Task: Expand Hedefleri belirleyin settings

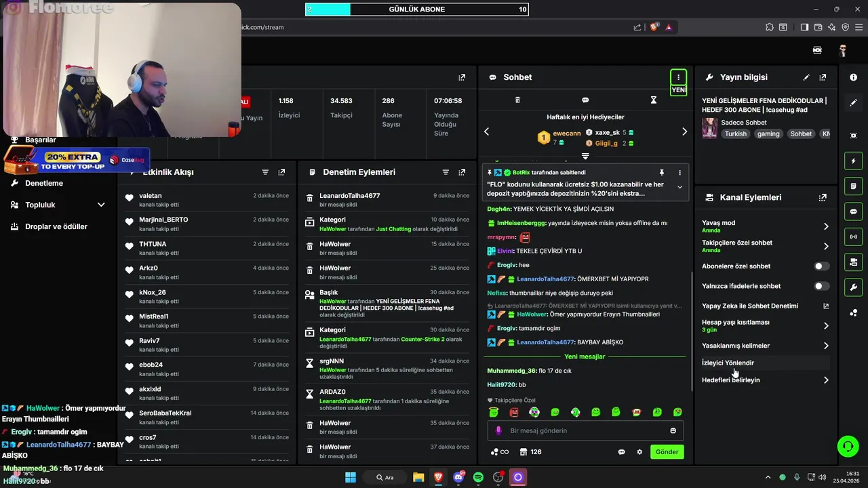Action: (x=826, y=380)
